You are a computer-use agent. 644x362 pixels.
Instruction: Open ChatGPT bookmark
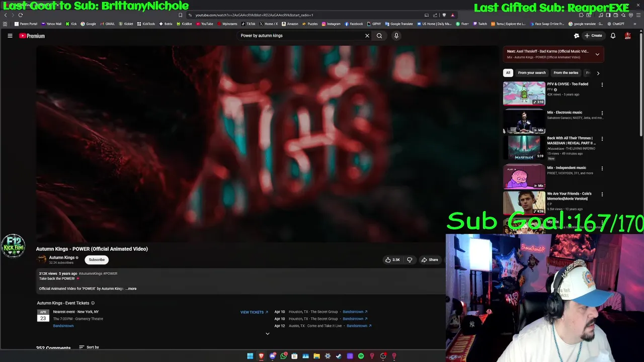point(616,24)
